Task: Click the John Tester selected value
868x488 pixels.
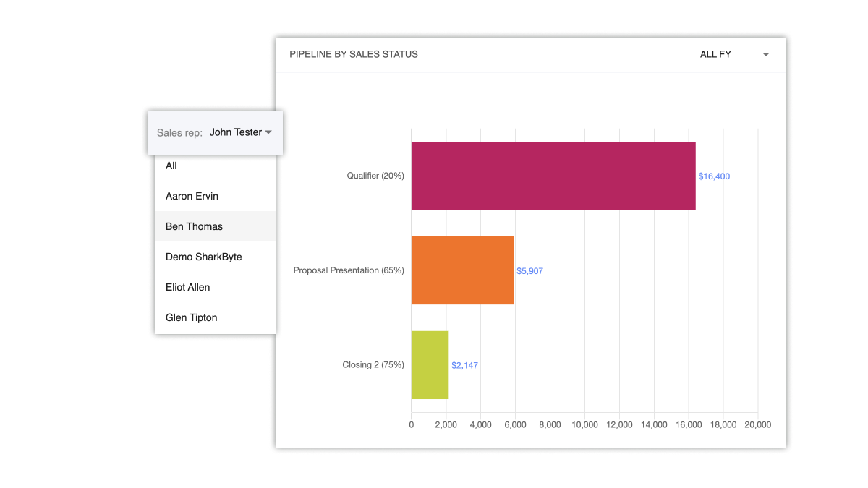Action: click(236, 132)
